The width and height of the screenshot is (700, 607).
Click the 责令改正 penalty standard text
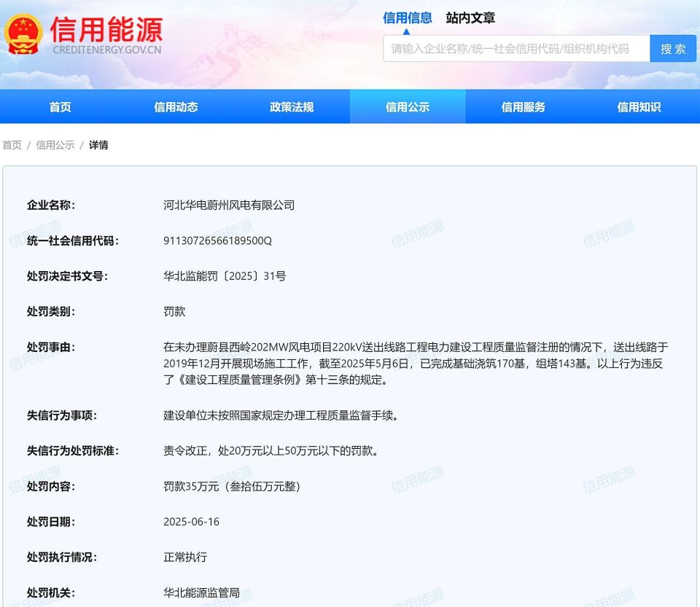pos(271,451)
